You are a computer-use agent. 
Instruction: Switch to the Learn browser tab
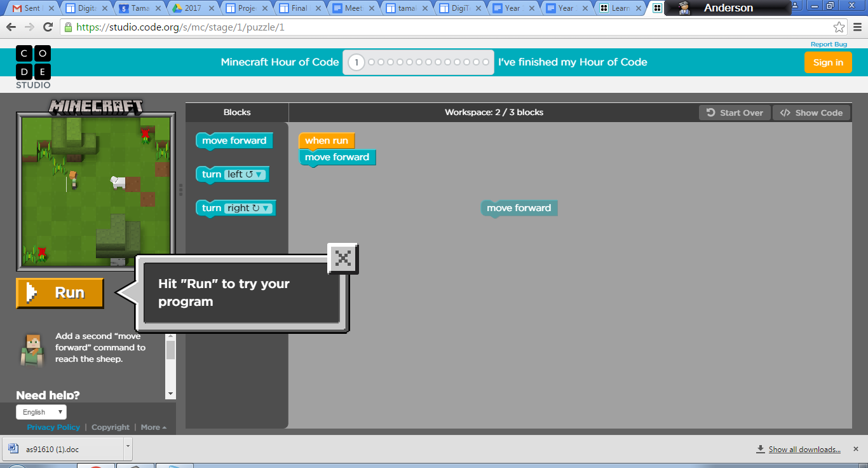620,8
